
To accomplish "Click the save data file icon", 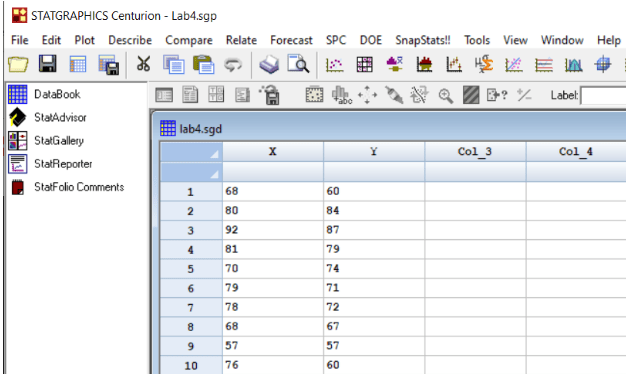I will pyautogui.click(x=109, y=65).
